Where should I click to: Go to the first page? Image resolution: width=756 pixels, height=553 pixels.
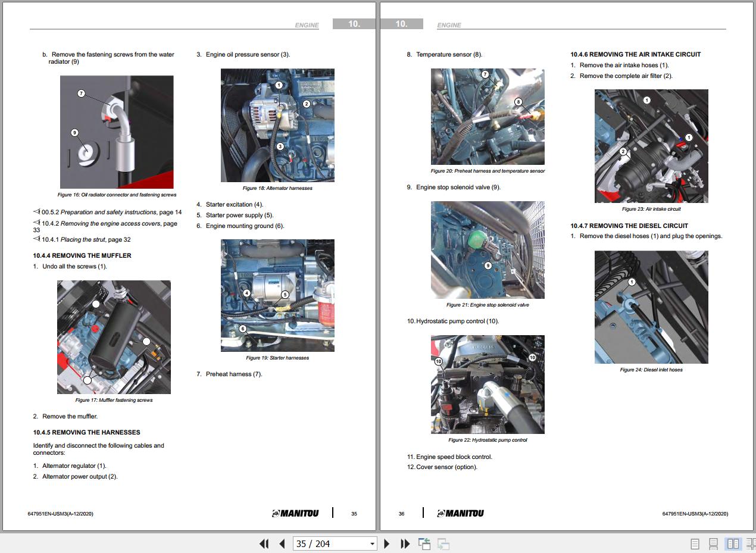point(264,543)
